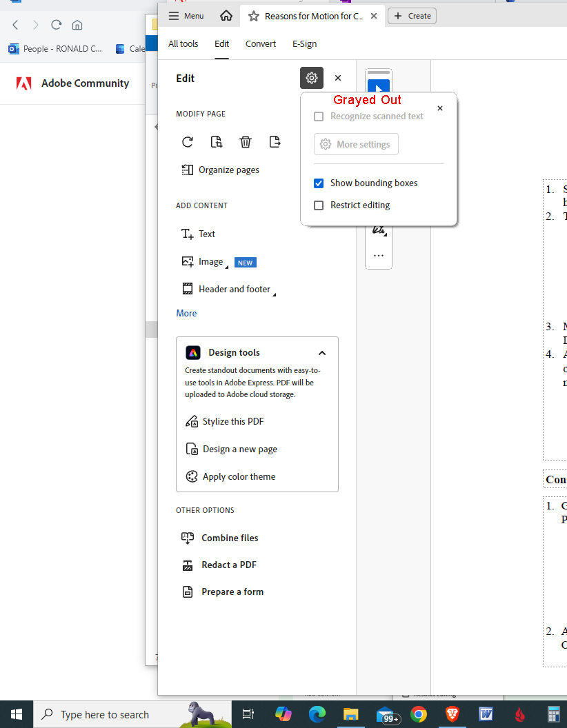Select the rotate page tool
Viewport: 567px width, 728px height.
[187, 142]
